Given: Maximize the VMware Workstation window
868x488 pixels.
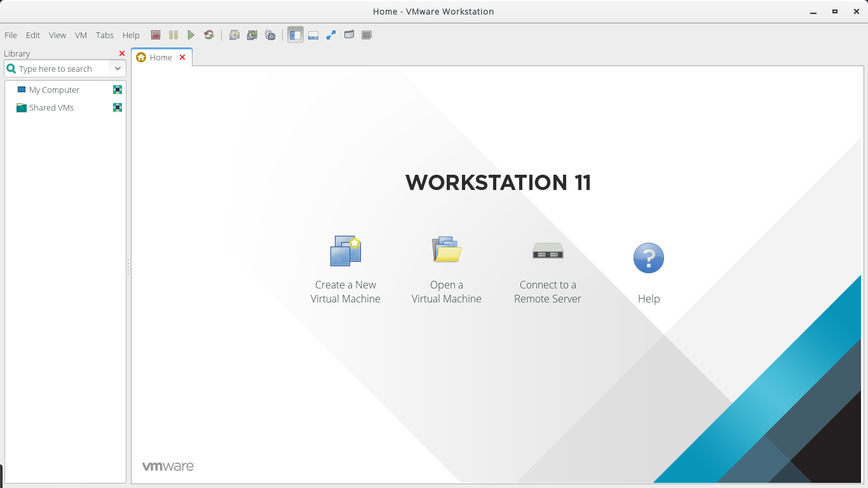Looking at the screenshot, I should click(835, 11).
